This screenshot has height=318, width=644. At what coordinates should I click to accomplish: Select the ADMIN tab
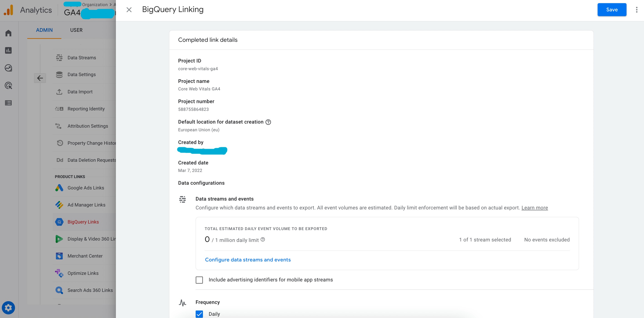[44, 30]
